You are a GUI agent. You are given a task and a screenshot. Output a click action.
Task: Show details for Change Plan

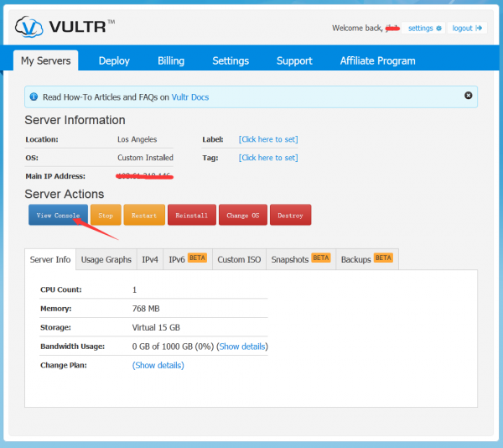(158, 365)
